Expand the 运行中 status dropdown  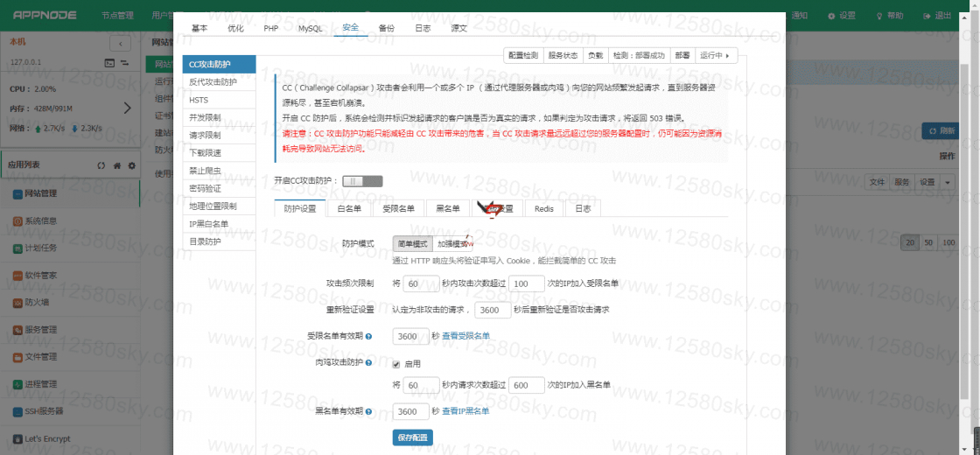716,56
